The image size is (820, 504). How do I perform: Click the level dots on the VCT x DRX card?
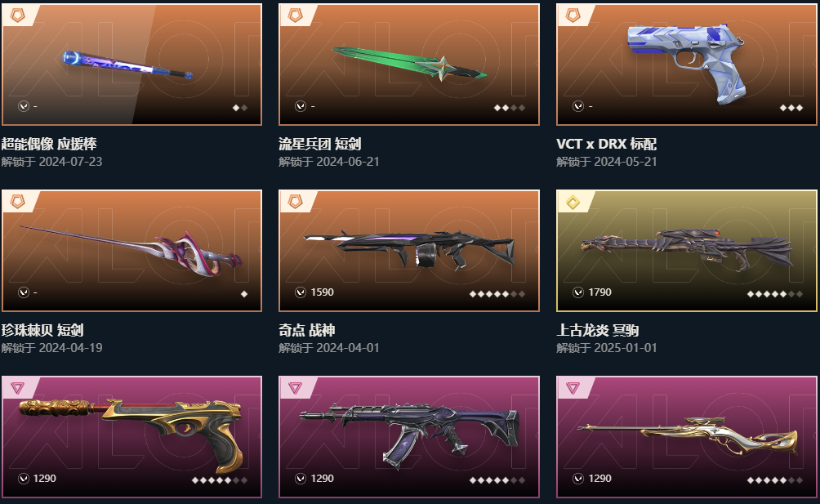[791, 108]
